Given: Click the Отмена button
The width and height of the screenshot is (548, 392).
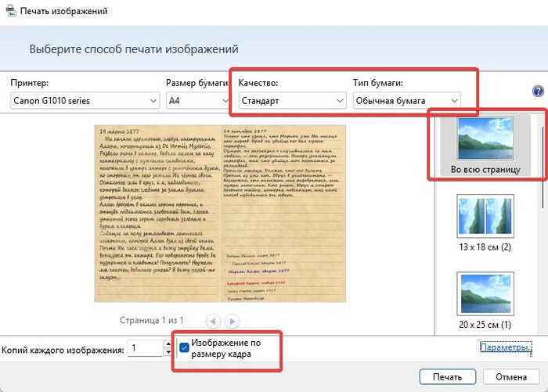Looking at the screenshot, I should tap(510, 376).
